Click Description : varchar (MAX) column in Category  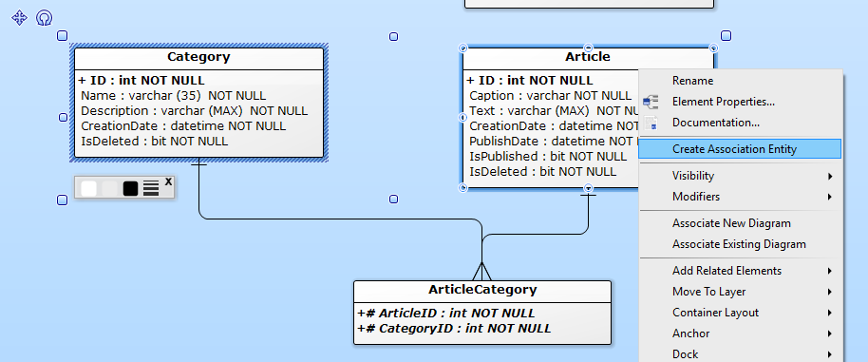point(195,111)
